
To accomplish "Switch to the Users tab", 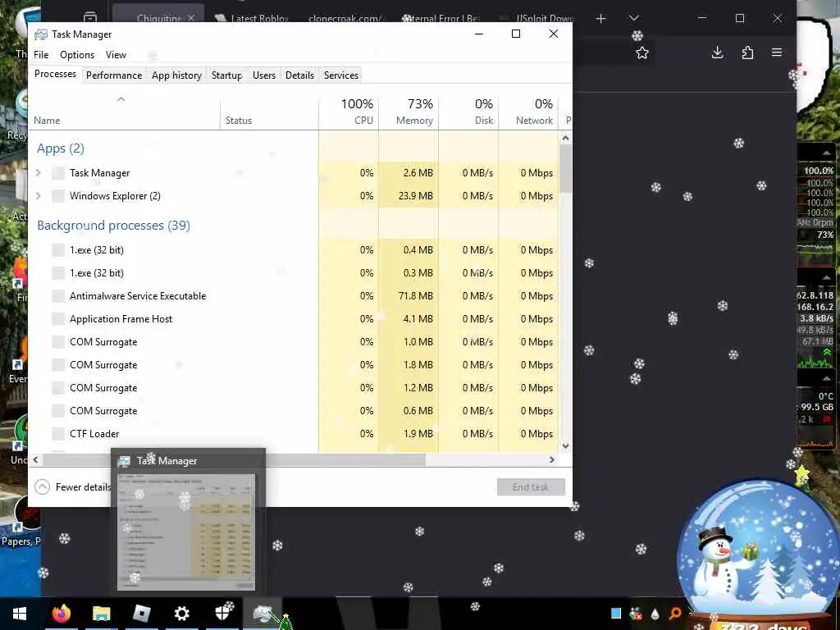I will click(x=264, y=75).
